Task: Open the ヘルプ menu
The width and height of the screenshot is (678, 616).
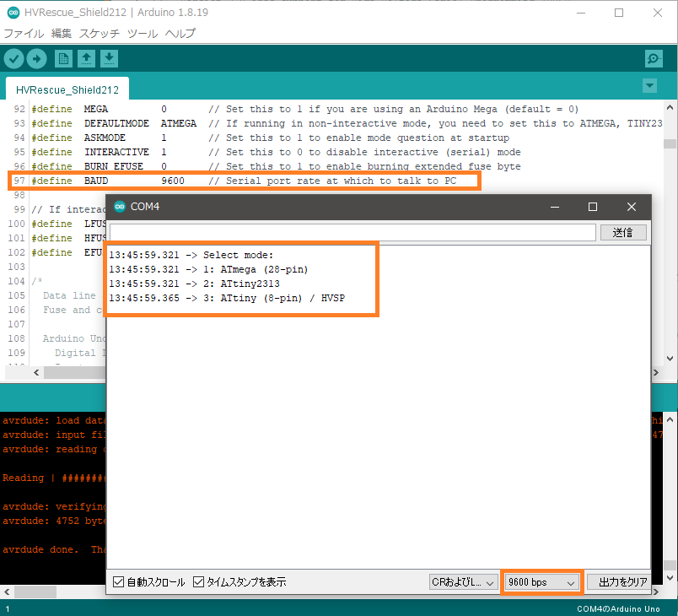Action: click(180, 33)
